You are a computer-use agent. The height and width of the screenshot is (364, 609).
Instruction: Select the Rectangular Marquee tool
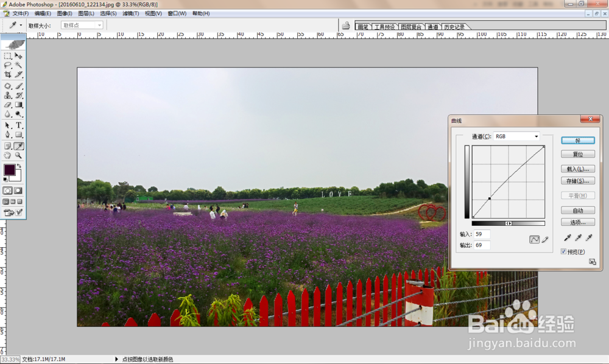8,56
